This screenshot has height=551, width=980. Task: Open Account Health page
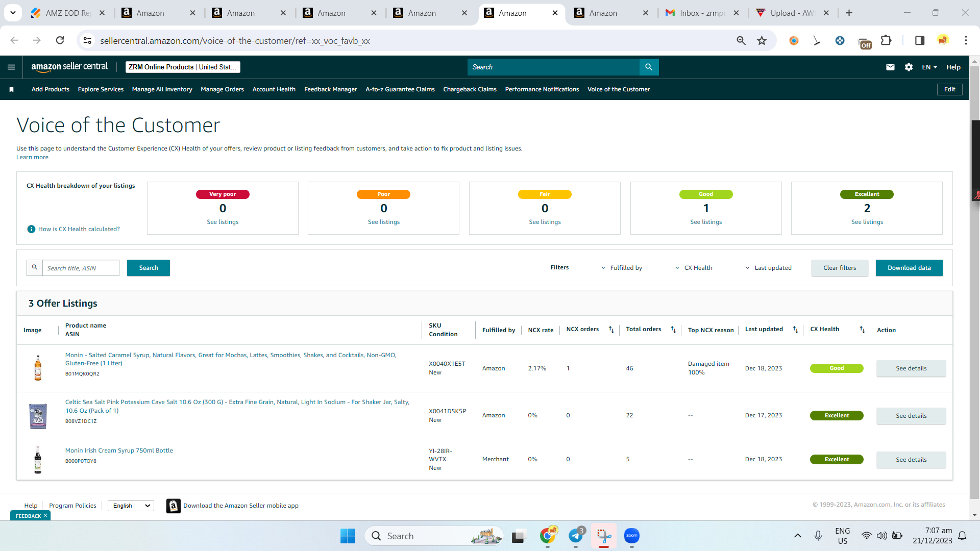pyautogui.click(x=274, y=89)
